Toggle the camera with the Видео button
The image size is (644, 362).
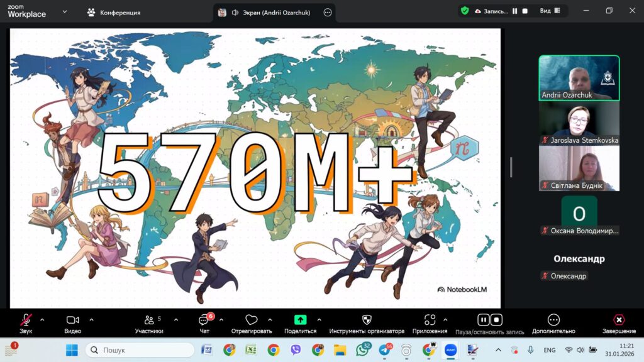click(x=72, y=320)
